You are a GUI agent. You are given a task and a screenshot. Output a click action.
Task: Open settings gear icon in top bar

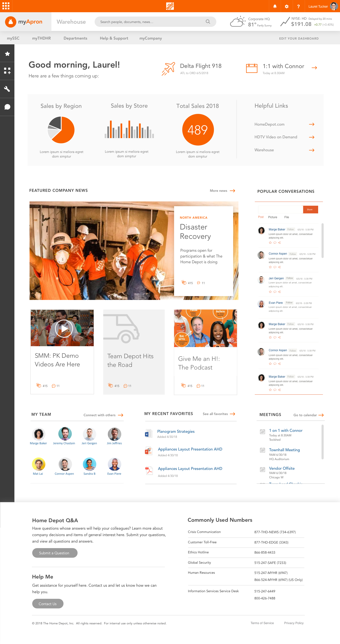pyautogui.click(x=287, y=6)
